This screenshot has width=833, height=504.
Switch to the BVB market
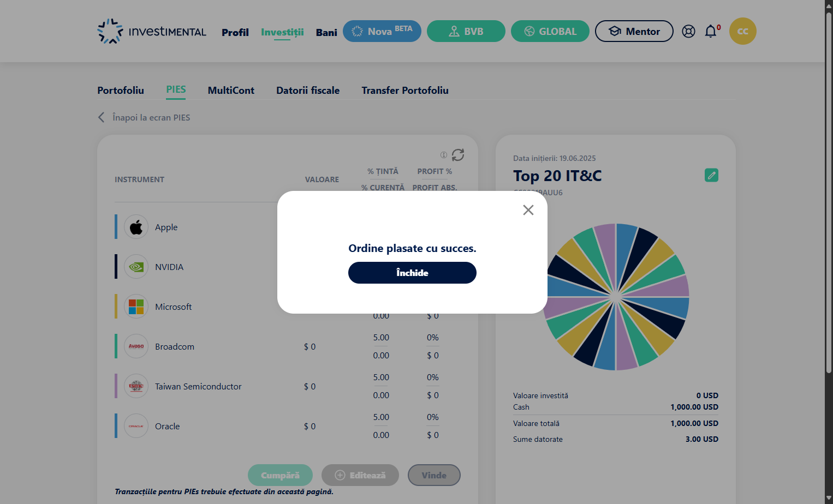466,31
